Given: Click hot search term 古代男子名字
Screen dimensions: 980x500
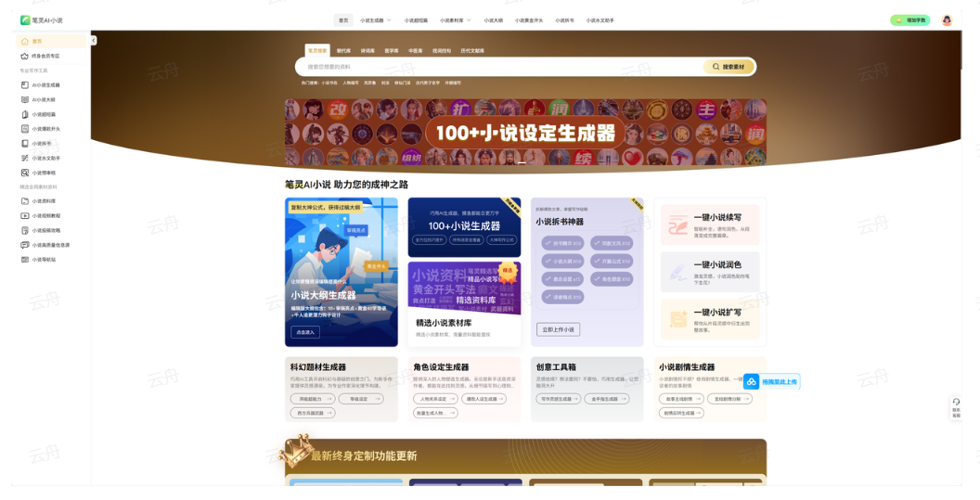Looking at the screenshot, I should click(428, 83).
